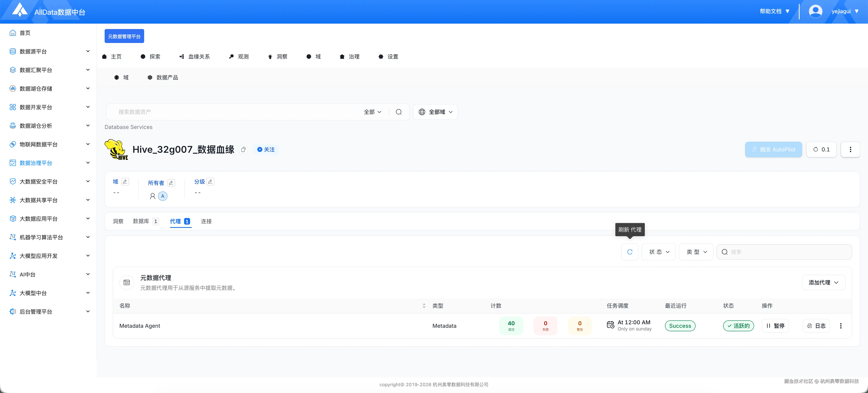Click the 数据湖仓存储 chart icon
Image resolution: width=868 pixels, height=393 pixels.
click(13, 88)
